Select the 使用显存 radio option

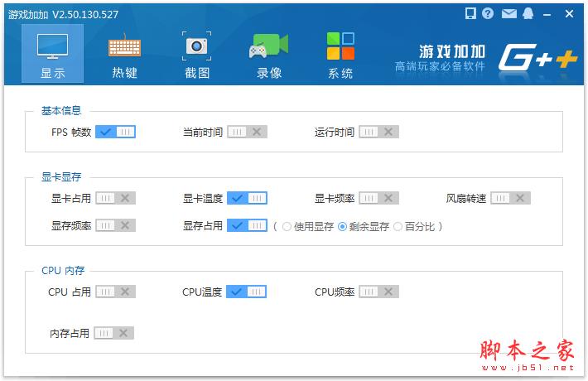click(x=287, y=226)
